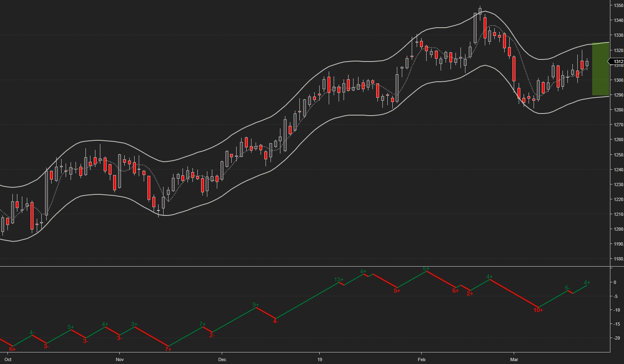Select the 1290 price level label
The width and height of the screenshot is (624, 364).
point(618,95)
